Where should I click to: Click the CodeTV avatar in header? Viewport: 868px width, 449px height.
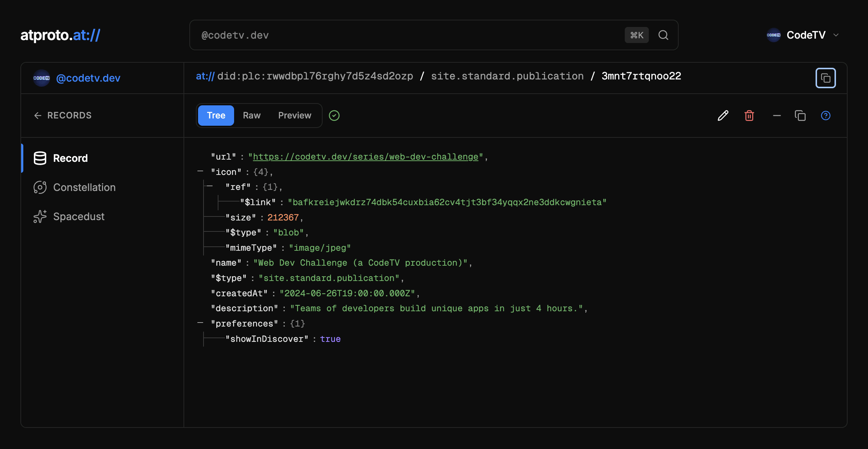click(774, 35)
